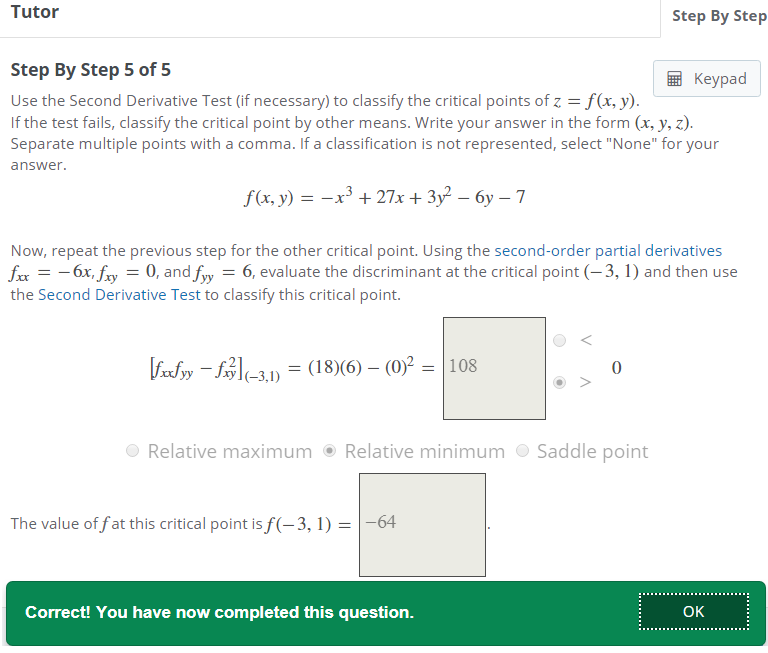Open the second-order partial derivatives link
Image resolution: width=768 pixels, height=653 pixels.
coord(608,251)
